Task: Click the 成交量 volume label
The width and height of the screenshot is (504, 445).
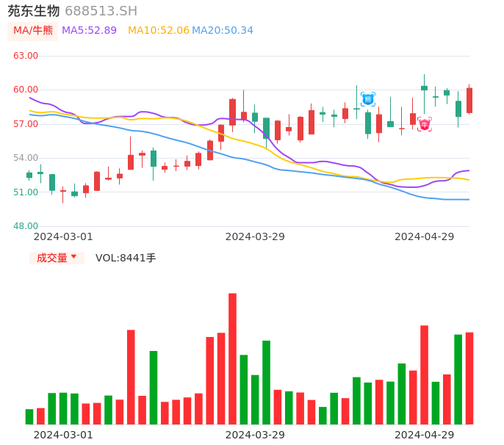Action: [52, 258]
